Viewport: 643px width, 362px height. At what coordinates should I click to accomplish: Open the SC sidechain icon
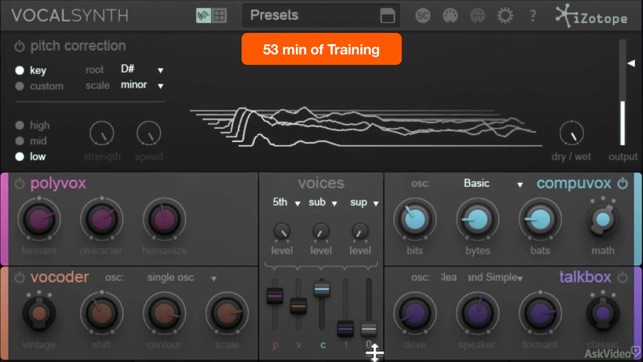pos(422,16)
